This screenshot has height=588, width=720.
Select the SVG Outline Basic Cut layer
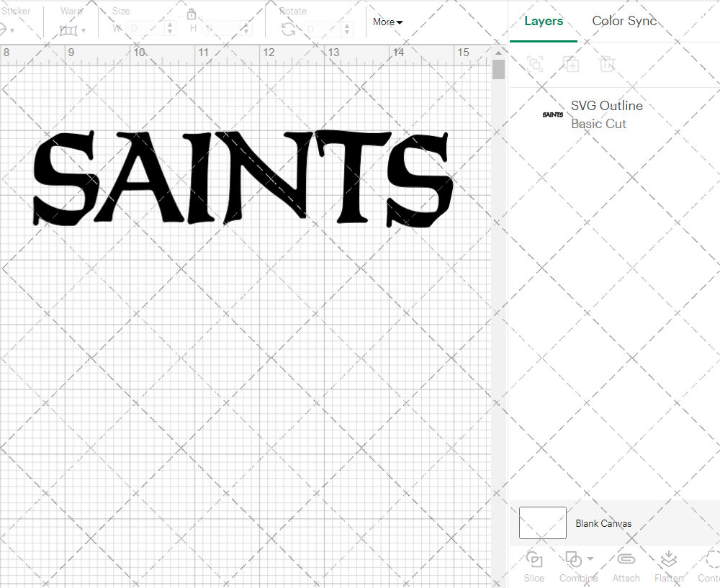coord(607,114)
